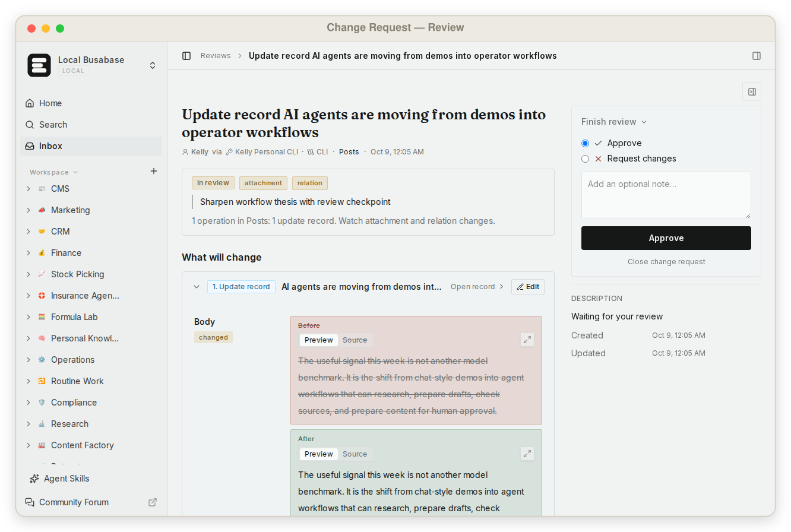Click the Home icon in sidebar
The height and width of the screenshot is (532, 791).
click(30, 103)
